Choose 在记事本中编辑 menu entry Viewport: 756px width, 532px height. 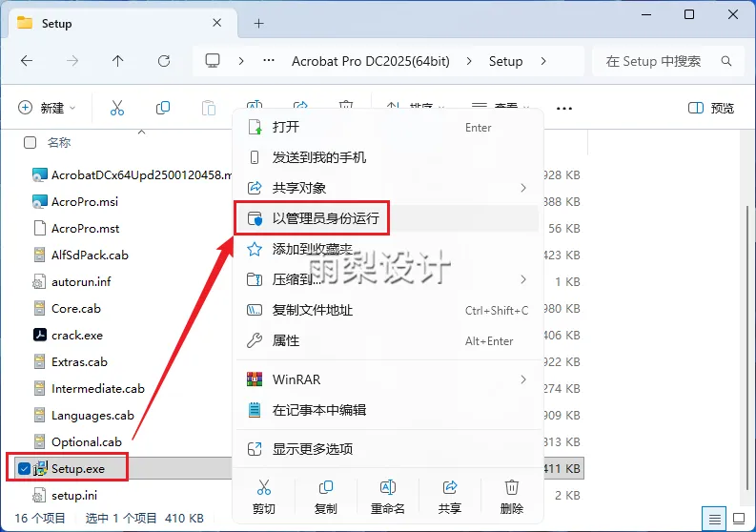[388, 410]
